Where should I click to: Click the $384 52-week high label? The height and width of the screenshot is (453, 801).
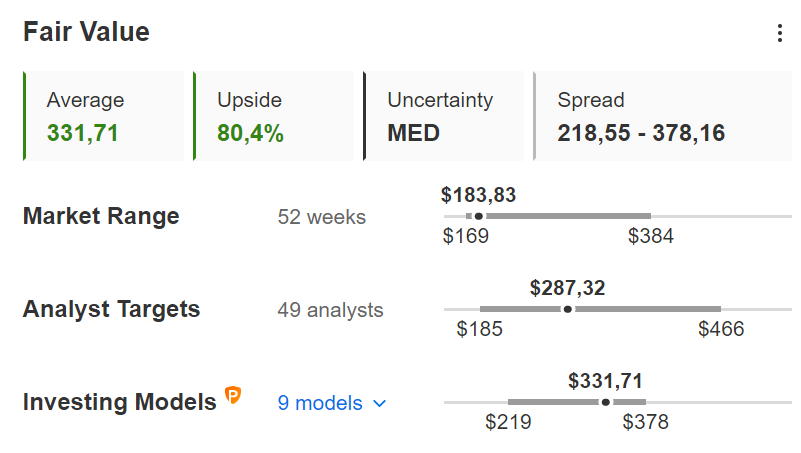(x=651, y=236)
